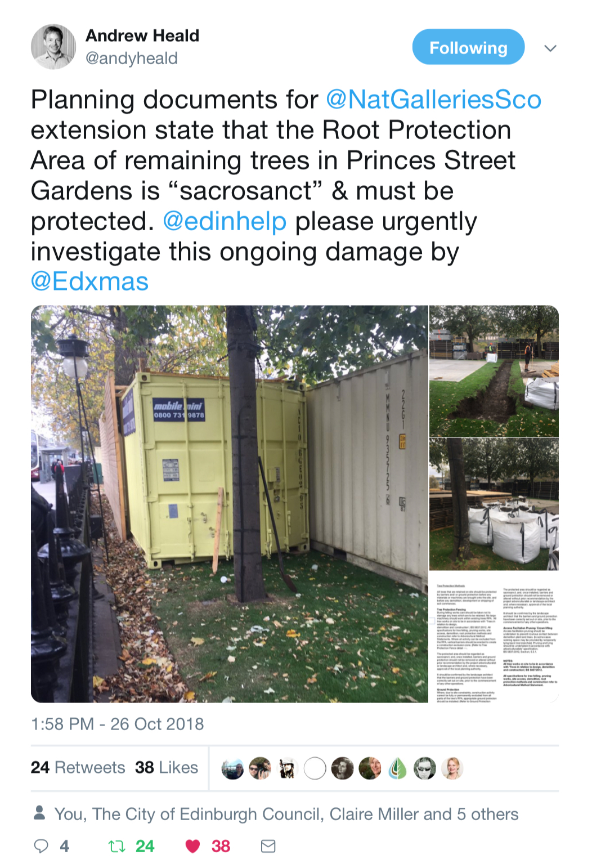
Task: Open the sunglasses avatar liker profile
Action: click(425, 768)
